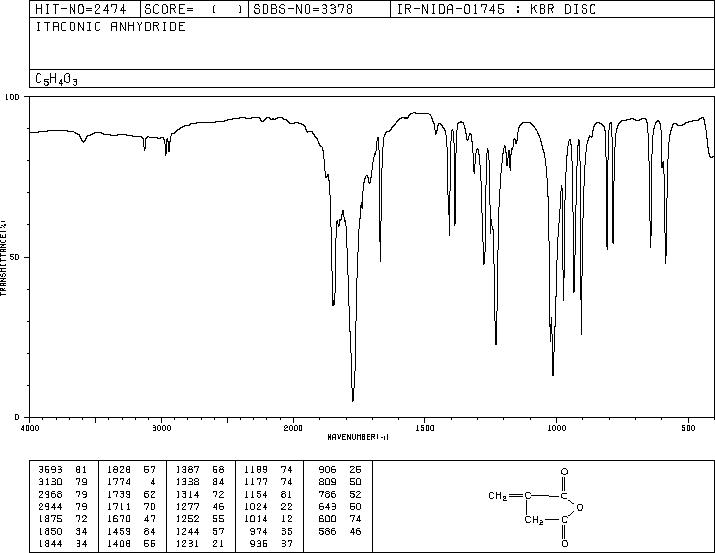Click the HIT-NO=2474 header cell
Image resolution: width=715 pixels, height=553 pixels.
tap(81, 9)
